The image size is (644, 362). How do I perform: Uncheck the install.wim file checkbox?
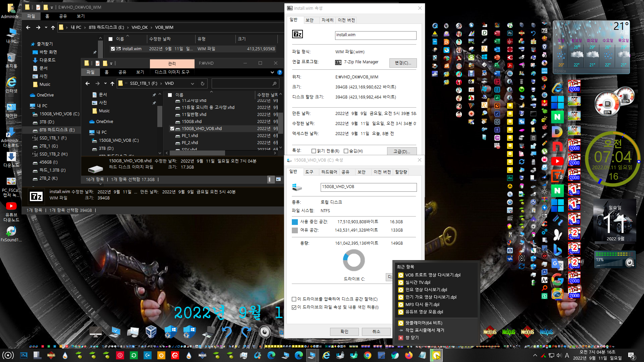point(113,49)
